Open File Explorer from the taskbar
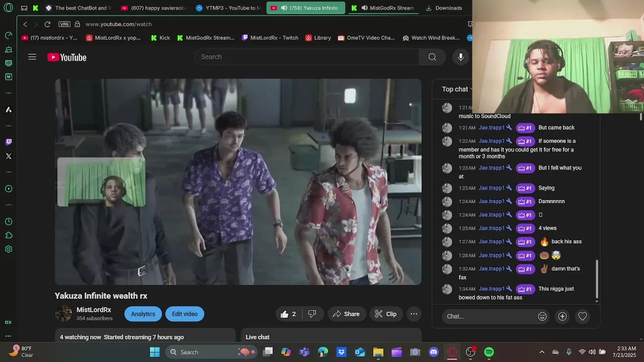Image resolution: width=644 pixels, height=362 pixels. [x=378, y=352]
